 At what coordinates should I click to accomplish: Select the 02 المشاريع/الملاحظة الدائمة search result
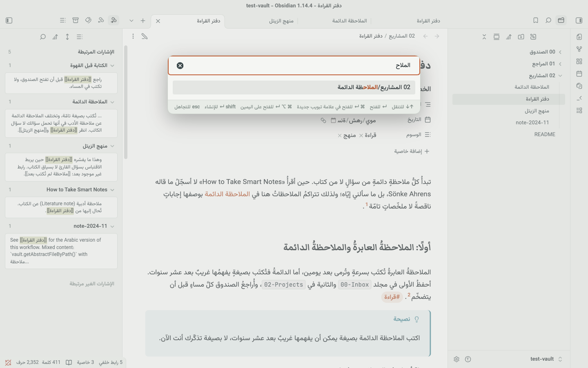[x=294, y=87]
